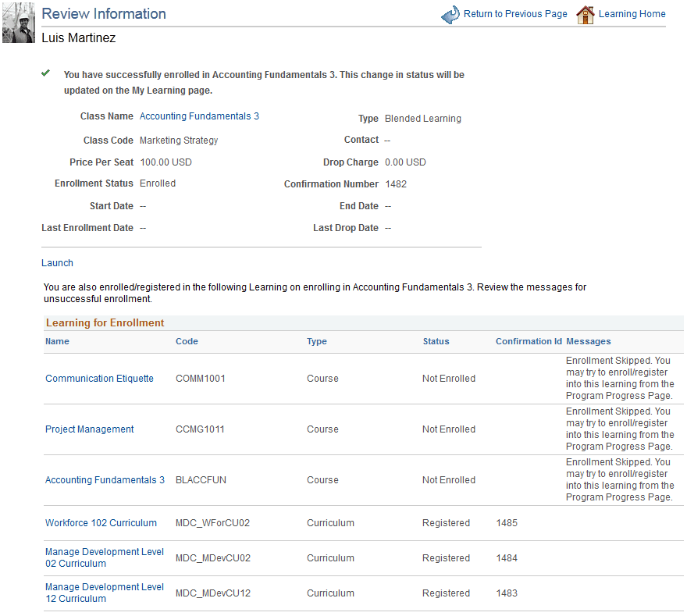Open the Communication Etiquette course link

coord(99,378)
